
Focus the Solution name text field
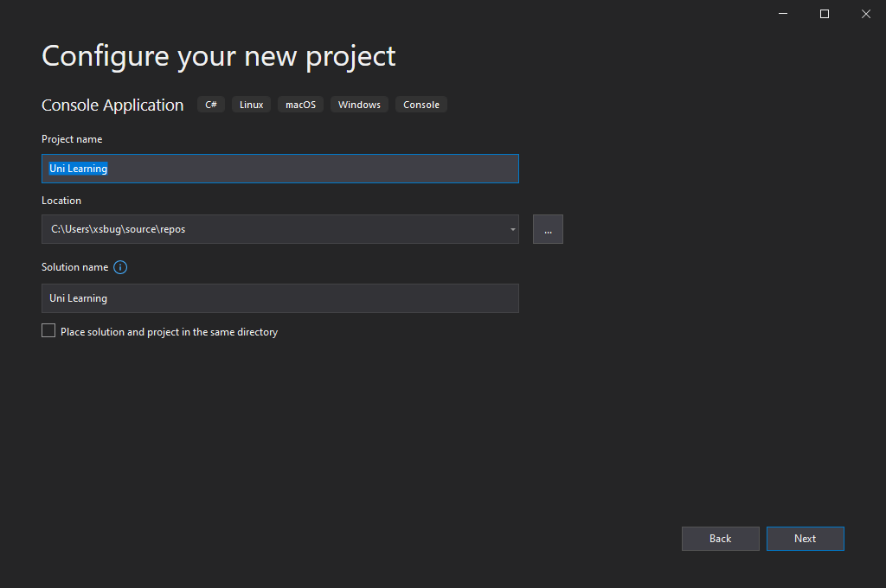tap(279, 298)
